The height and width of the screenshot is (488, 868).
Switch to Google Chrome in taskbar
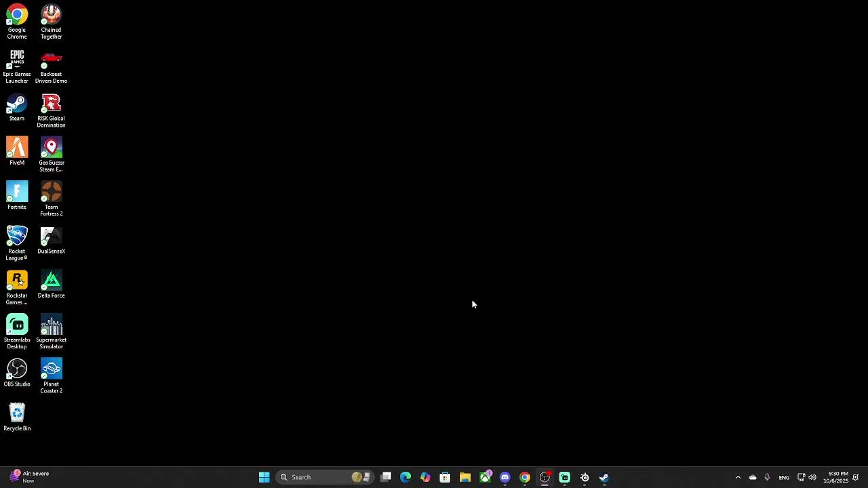[525, 477]
